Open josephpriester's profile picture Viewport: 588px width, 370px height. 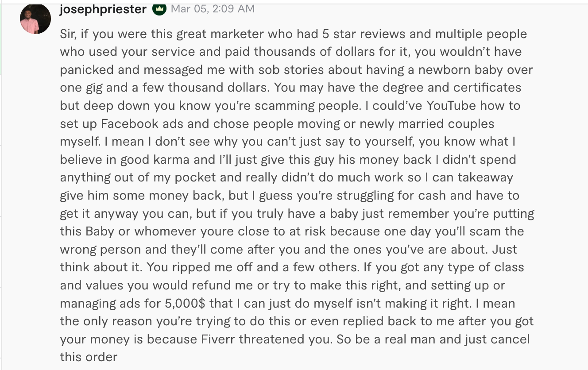[x=35, y=19]
